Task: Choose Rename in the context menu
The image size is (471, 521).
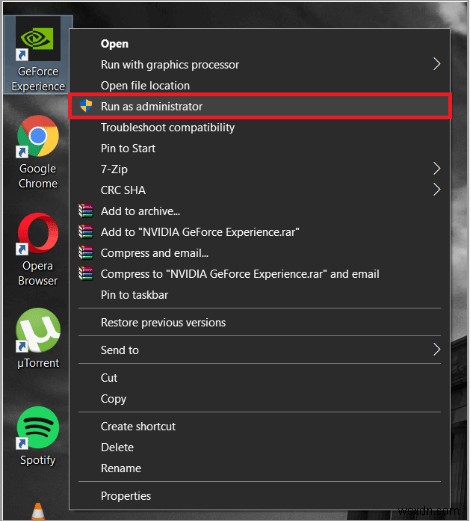Action: [260, 469]
